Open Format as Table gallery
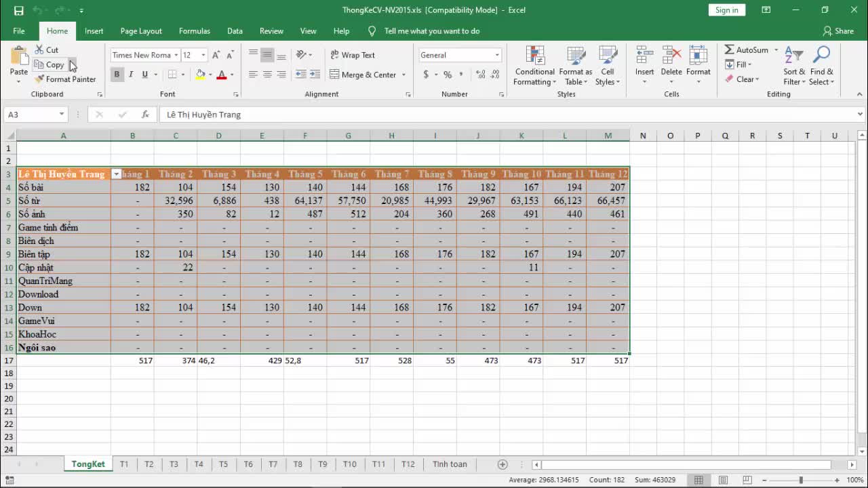The width and height of the screenshot is (868, 488). pyautogui.click(x=575, y=66)
